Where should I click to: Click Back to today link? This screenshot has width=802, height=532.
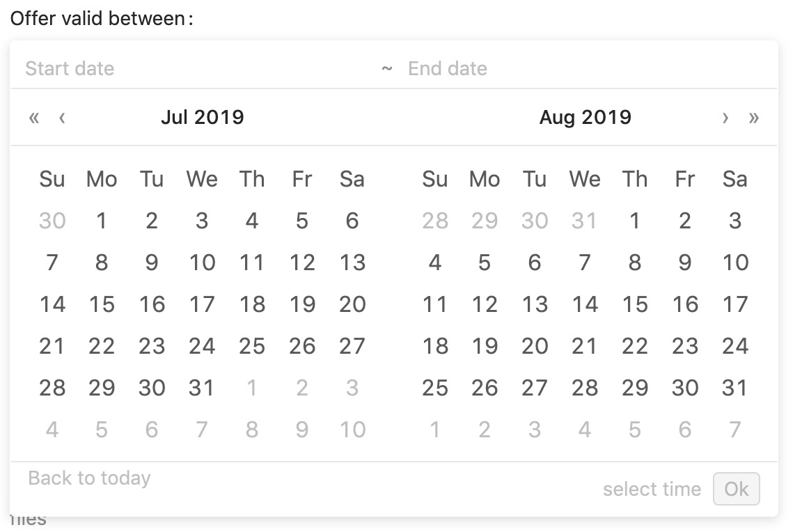[x=90, y=478]
